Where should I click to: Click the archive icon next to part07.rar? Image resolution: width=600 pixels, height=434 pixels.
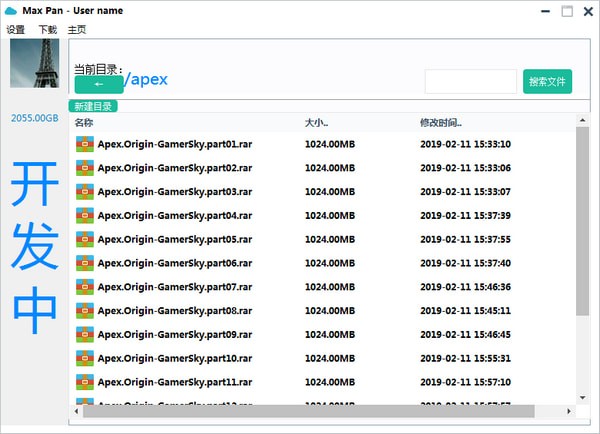pyautogui.click(x=84, y=287)
